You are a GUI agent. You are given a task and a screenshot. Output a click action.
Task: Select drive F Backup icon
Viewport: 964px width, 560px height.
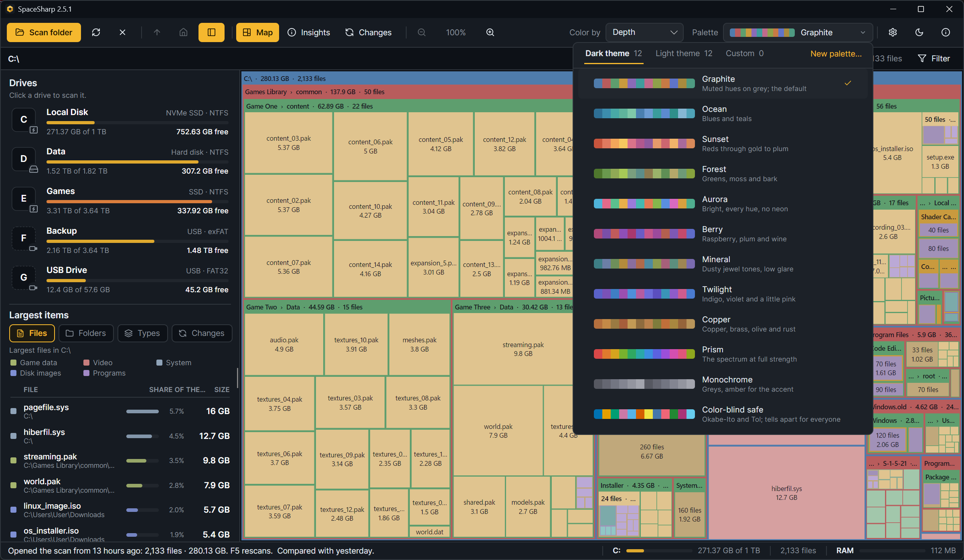(24, 239)
